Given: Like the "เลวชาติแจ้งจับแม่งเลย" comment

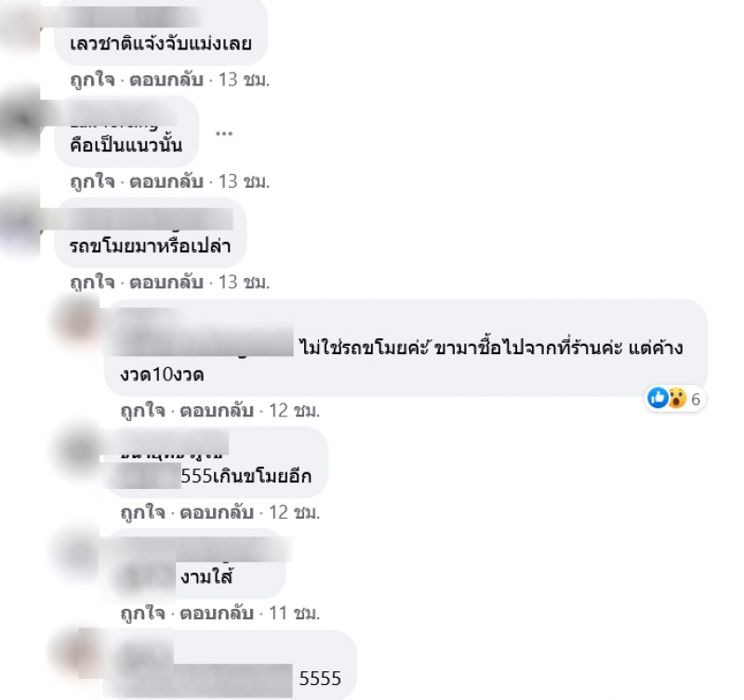Looking at the screenshot, I should click(92, 80).
